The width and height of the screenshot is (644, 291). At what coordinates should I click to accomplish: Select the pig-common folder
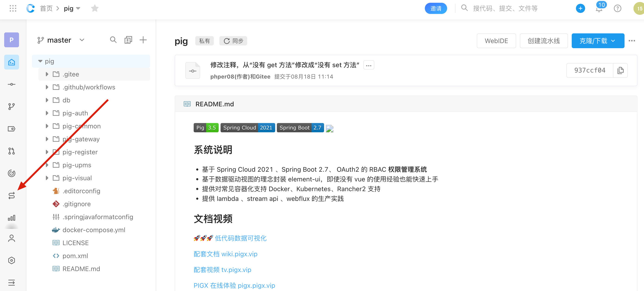[82, 126]
